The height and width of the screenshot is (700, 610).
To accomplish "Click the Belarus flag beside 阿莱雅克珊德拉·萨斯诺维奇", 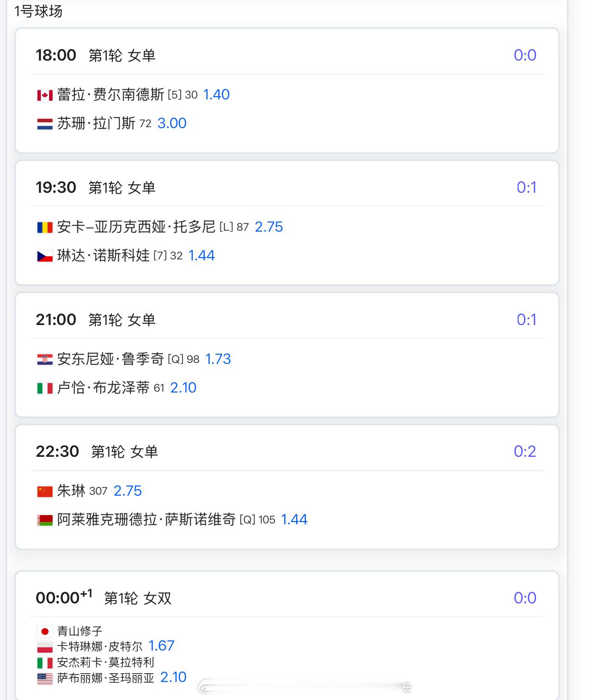I will [x=45, y=520].
